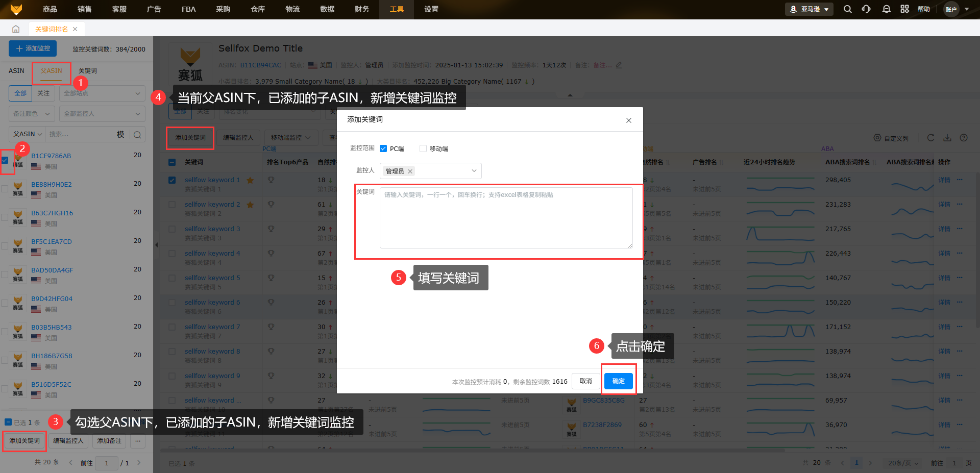Click the 关键词 textarea in the dialog

pos(506,218)
